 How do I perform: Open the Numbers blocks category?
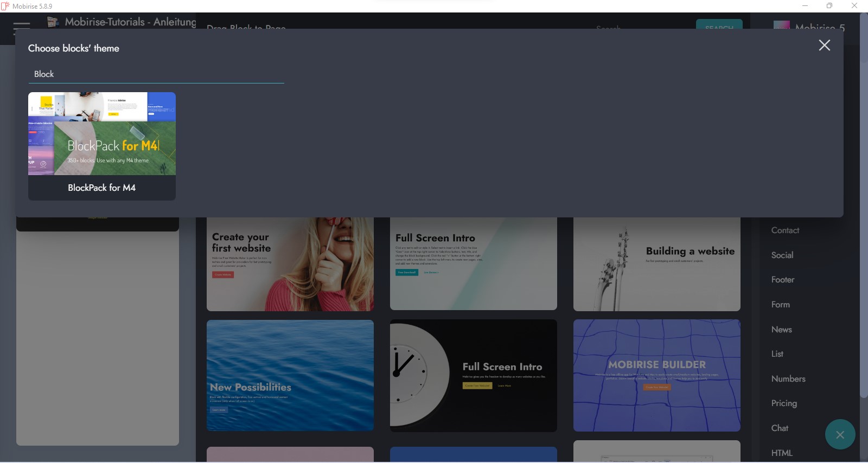coord(788,378)
